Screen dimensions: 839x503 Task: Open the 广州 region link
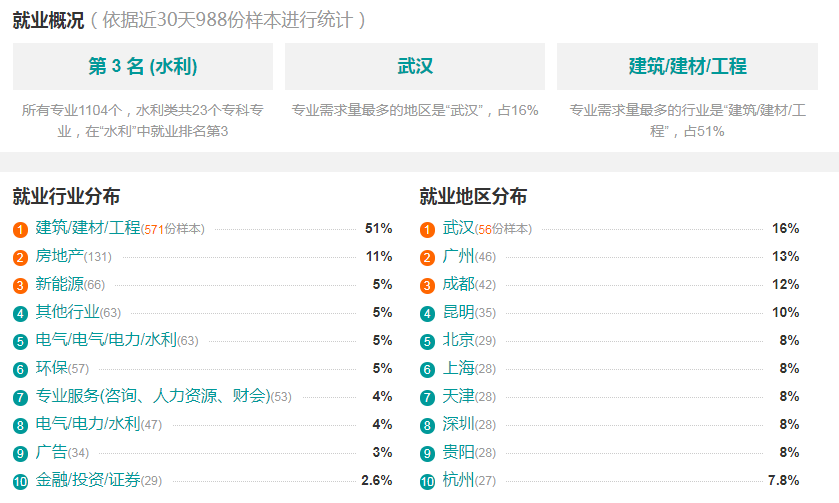pyautogui.click(x=459, y=256)
